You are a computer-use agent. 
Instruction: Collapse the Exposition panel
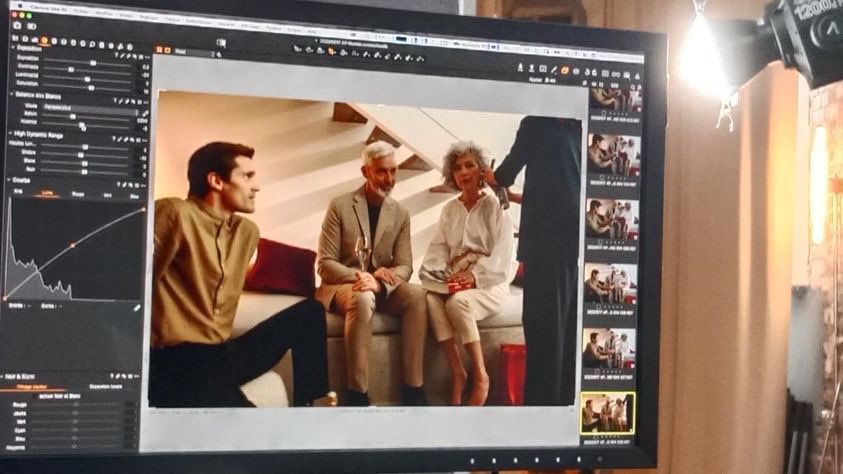[x=13, y=48]
